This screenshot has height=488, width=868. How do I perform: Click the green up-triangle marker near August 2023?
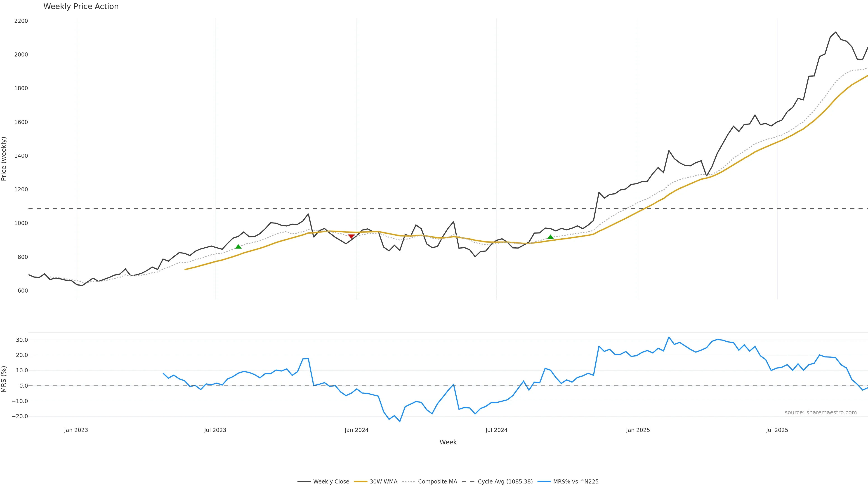[238, 246]
